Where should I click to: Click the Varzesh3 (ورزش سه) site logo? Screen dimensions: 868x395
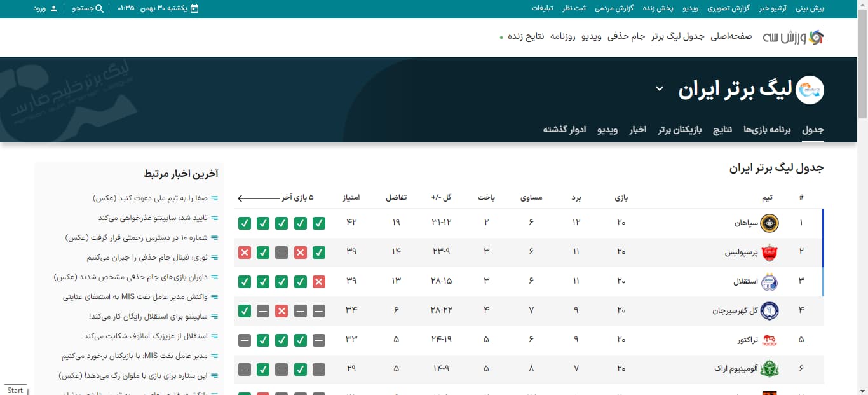[793, 36]
